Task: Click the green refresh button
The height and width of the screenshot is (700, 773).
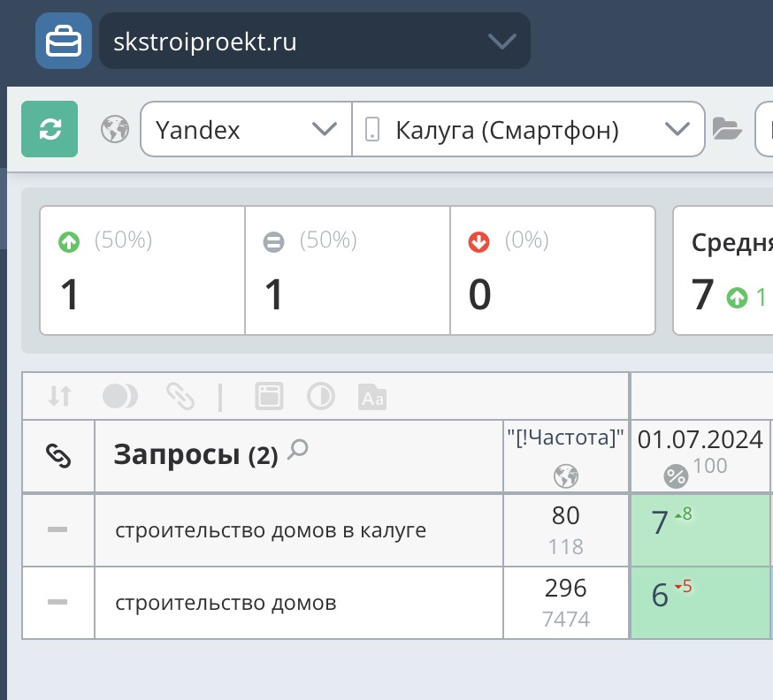Action: 50,130
